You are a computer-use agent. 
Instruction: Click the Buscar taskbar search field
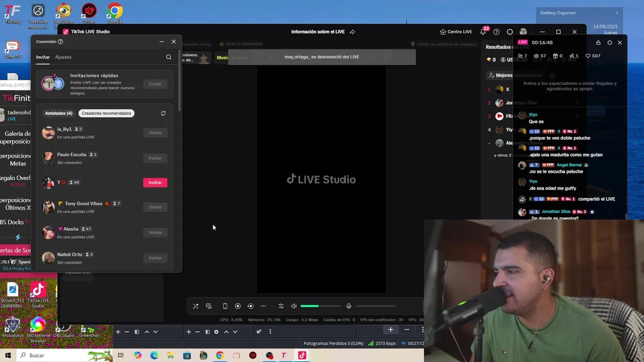(65, 355)
